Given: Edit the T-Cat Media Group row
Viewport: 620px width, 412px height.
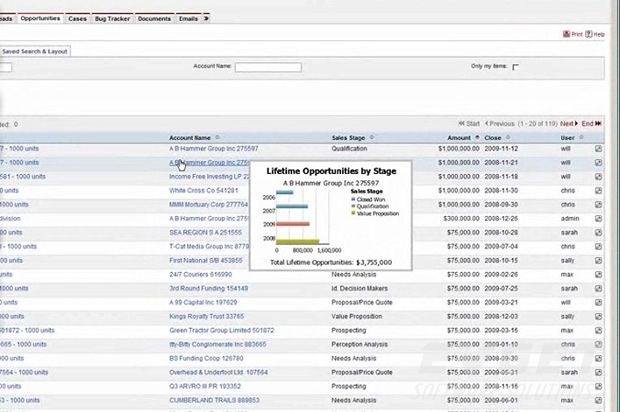Looking at the screenshot, I should click(x=598, y=246).
